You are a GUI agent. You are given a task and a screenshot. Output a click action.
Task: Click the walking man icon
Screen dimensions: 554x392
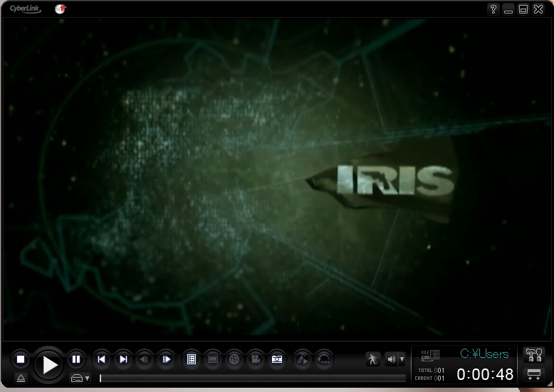pos(372,359)
